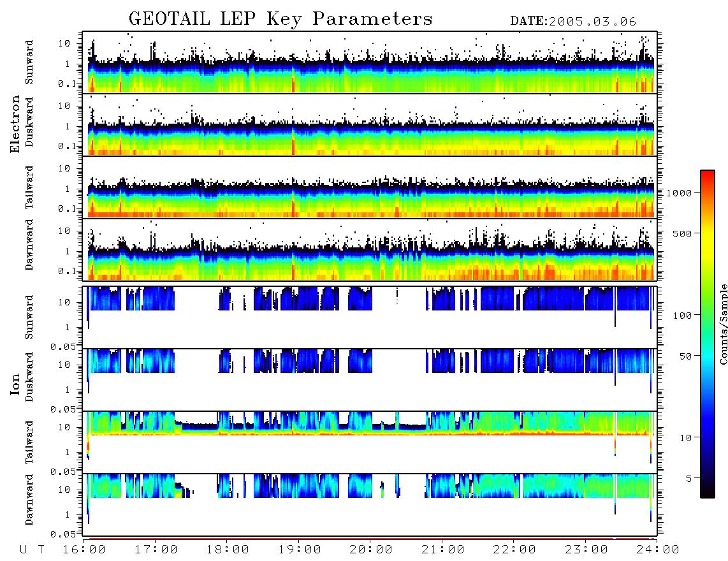728x561 pixels.
Task: Select the Ion Tailward axis label
Action: tap(29, 442)
